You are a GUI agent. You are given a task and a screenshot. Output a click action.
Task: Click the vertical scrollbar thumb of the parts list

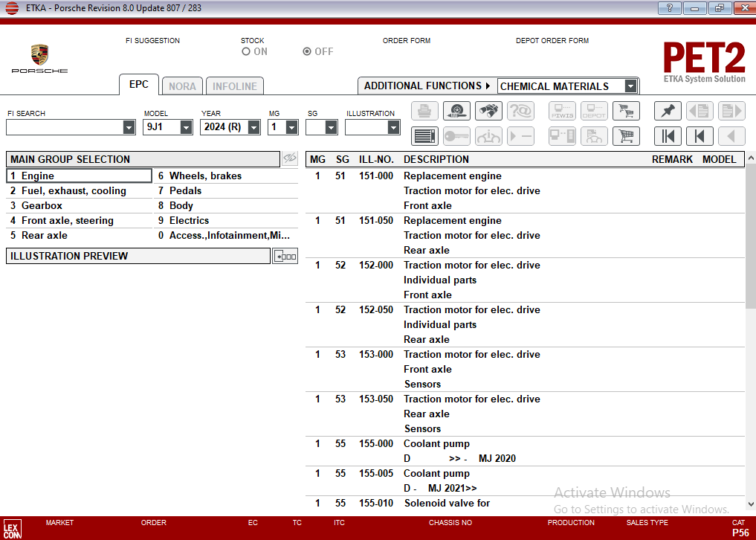coord(751,237)
